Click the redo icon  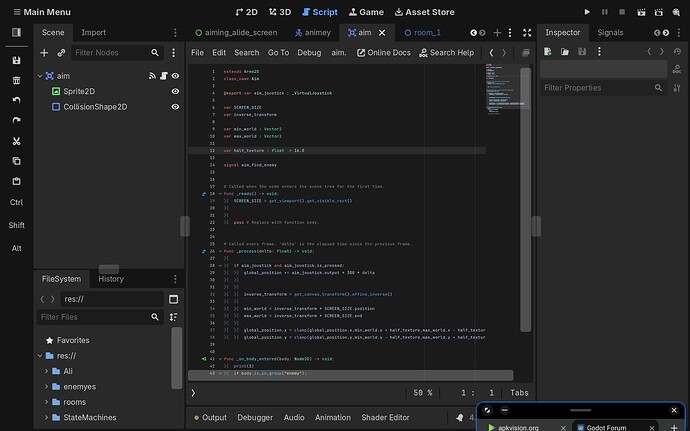pyautogui.click(x=16, y=120)
